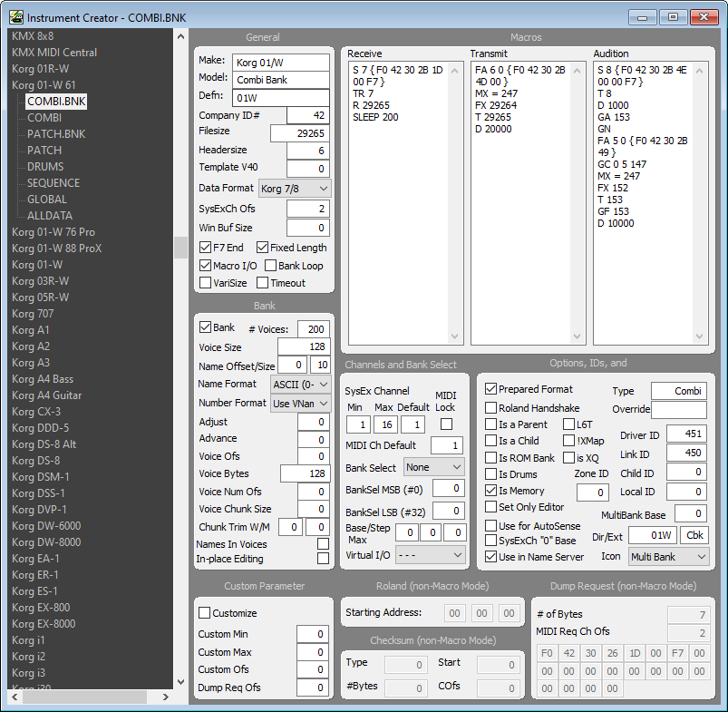Click the Cbk extension field
This screenshot has width=728, height=712.
[x=694, y=535]
